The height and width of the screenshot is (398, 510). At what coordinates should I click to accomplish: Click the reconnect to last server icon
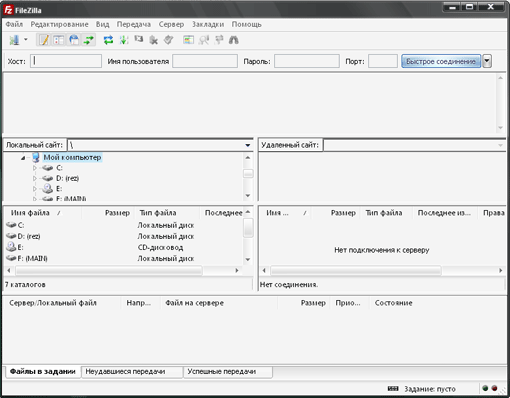coord(169,40)
